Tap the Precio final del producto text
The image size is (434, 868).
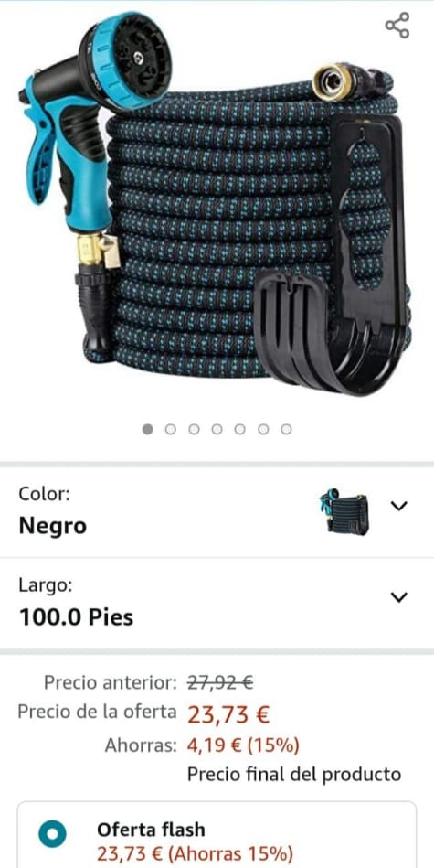point(294,774)
